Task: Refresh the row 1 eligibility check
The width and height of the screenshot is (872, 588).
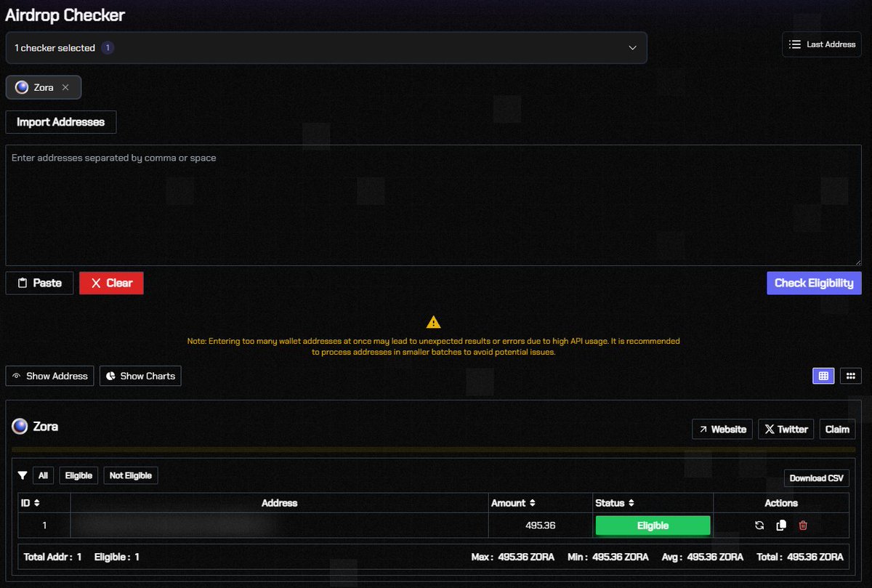Action: click(759, 525)
